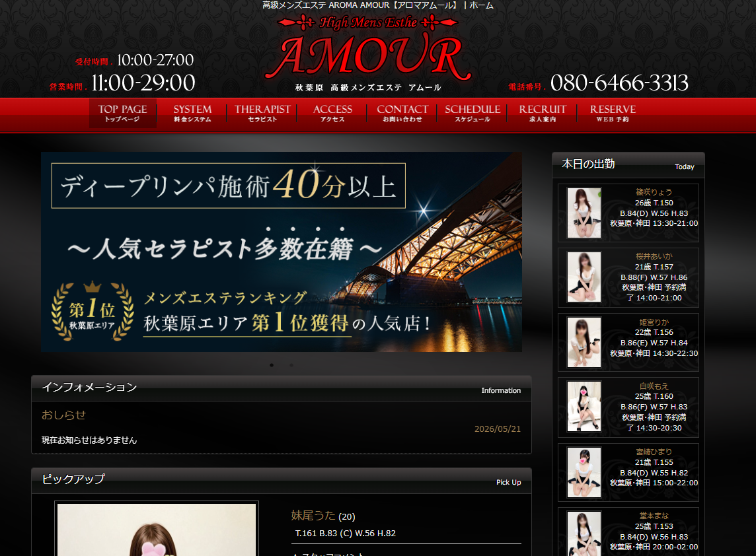
Task: Select the CONTACT menu item
Action: [x=402, y=113]
